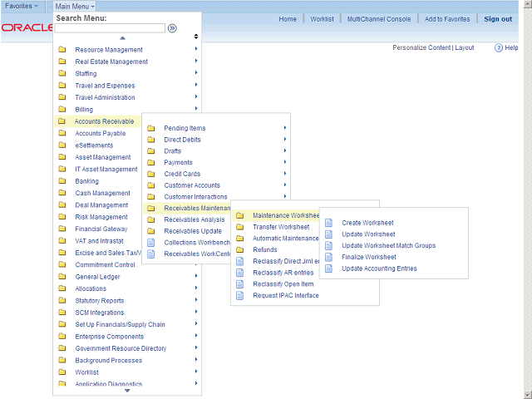
Task: Click Worklist link in top bar
Action: coord(322,19)
